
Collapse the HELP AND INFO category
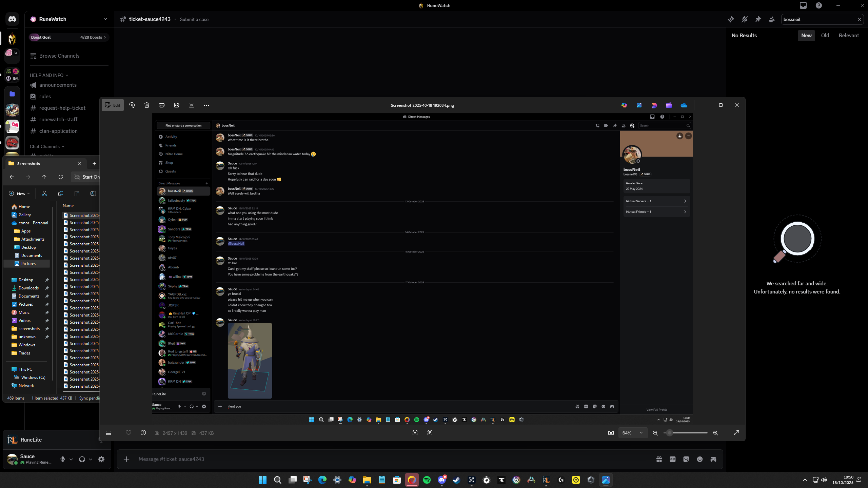click(49, 75)
